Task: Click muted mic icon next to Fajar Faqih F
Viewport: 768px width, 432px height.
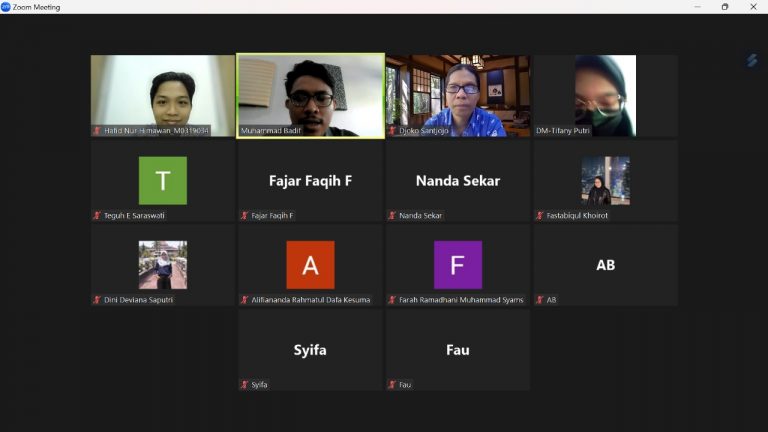Action: [x=244, y=215]
